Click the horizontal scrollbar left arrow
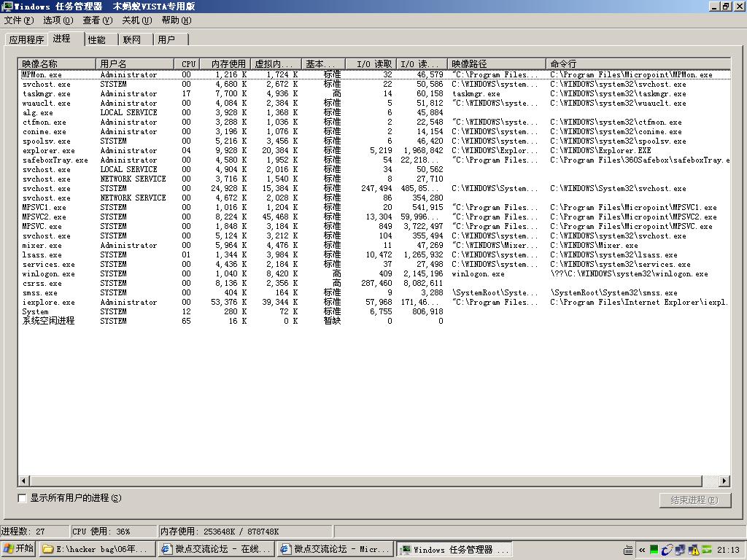 [23, 481]
